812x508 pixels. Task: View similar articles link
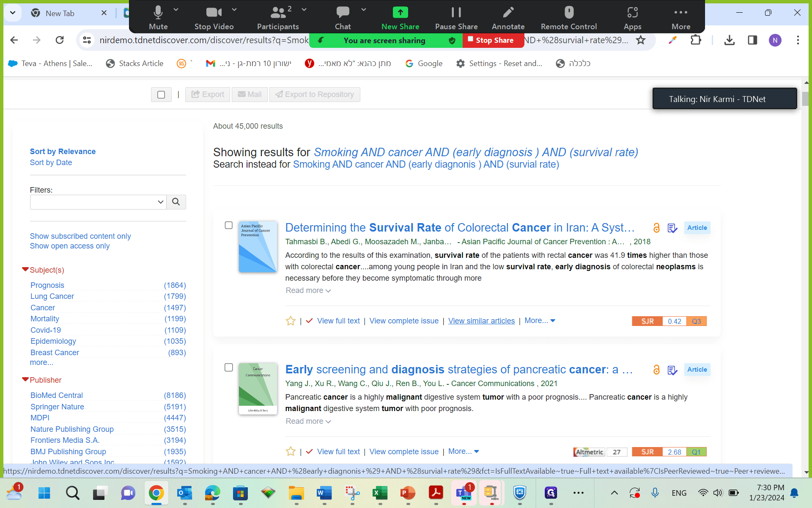coord(481,321)
